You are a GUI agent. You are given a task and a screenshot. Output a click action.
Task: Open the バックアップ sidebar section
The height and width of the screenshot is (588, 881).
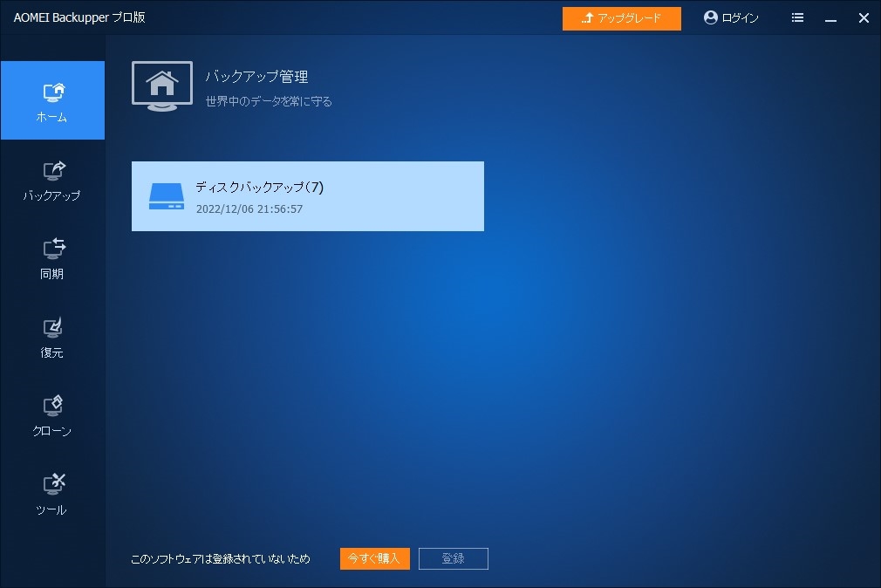click(x=52, y=180)
